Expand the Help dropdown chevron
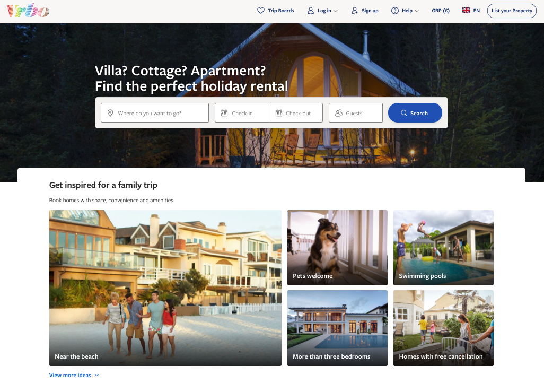Image resolution: width=544 pixels, height=392 pixels. point(417,11)
